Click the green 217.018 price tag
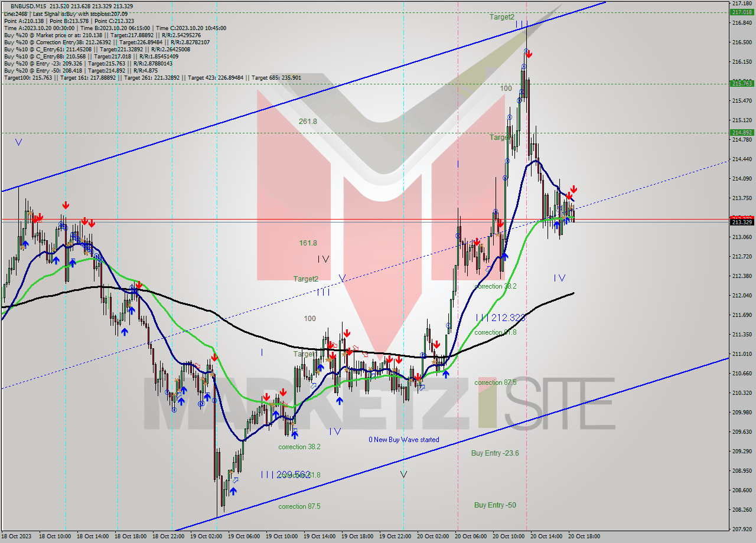The height and width of the screenshot is (543, 756). [741, 12]
